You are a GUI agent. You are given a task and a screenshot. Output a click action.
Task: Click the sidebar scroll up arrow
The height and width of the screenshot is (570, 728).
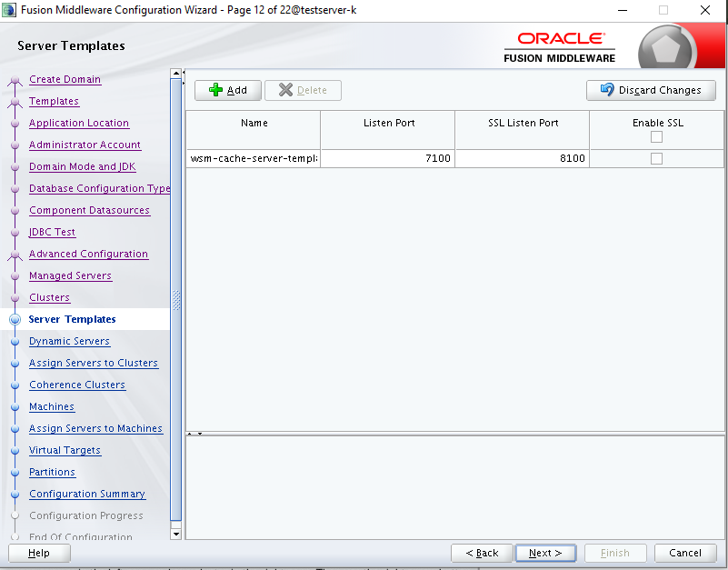[176, 74]
